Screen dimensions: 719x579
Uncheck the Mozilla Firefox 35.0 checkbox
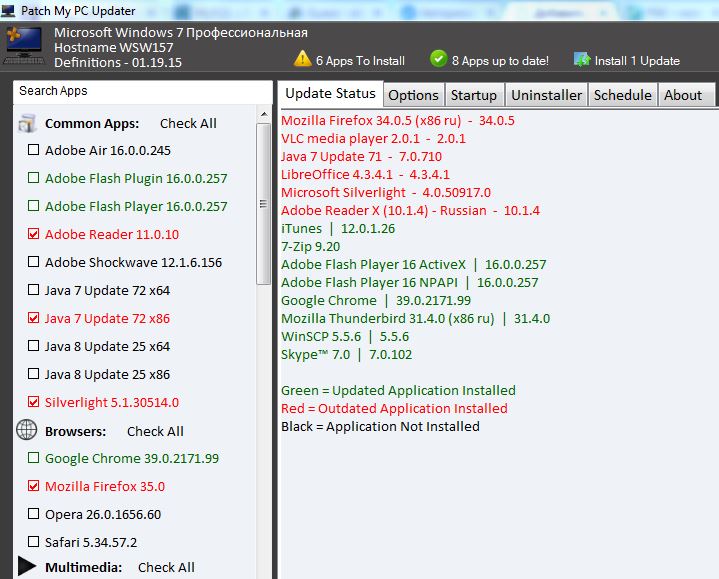tap(33, 485)
